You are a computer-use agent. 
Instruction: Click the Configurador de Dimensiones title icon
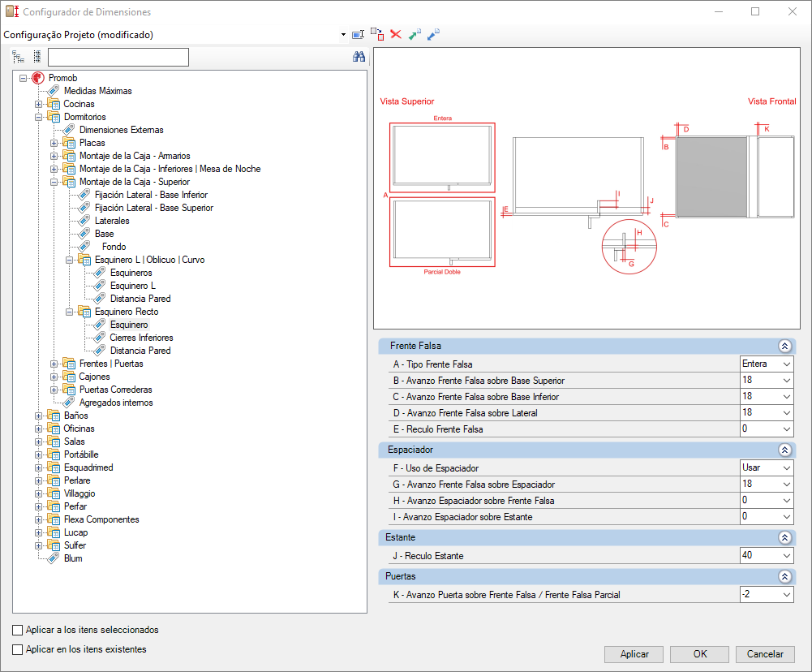pos(12,11)
